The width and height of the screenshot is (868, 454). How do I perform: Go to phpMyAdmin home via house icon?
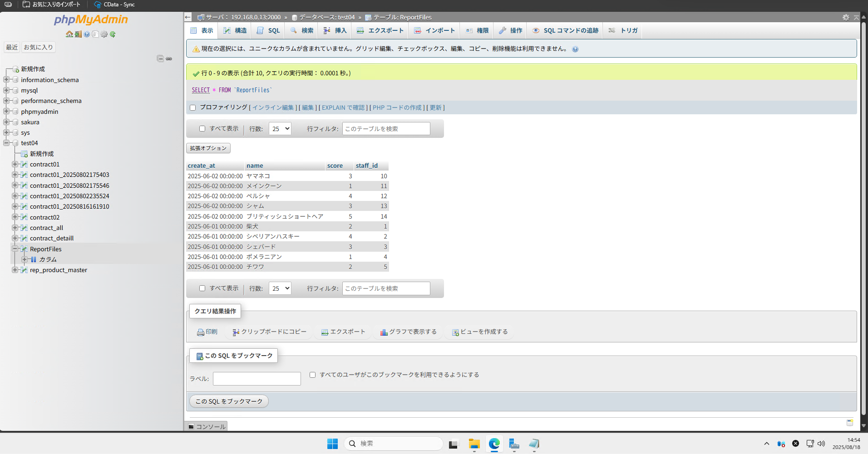[x=69, y=34]
